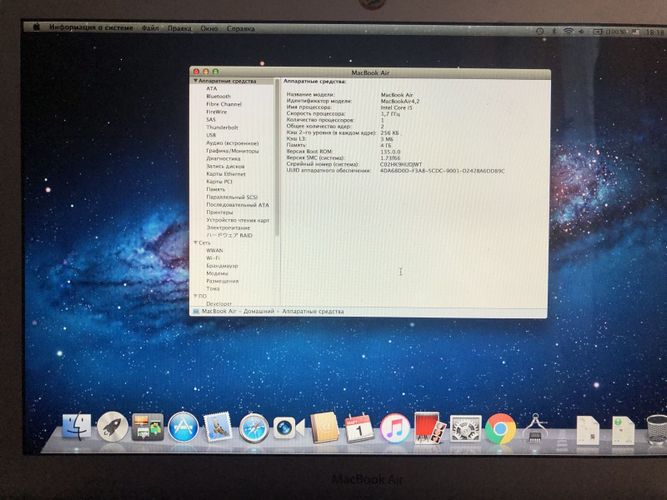Click Bluetooth status icon in menu bar

coord(554,31)
